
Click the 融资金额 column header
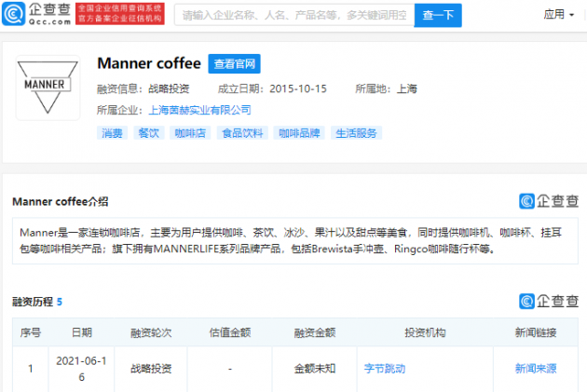(x=315, y=332)
